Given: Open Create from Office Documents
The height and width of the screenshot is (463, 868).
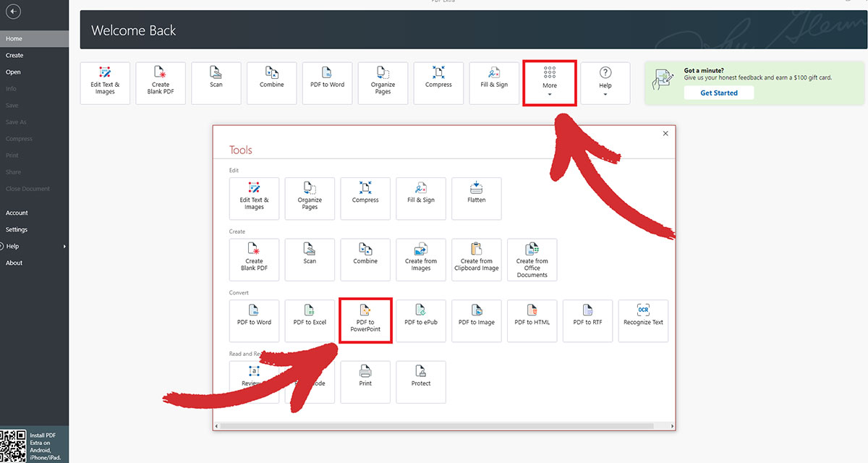Looking at the screenshot, I should pyautogui.click(x=532, y=260).
